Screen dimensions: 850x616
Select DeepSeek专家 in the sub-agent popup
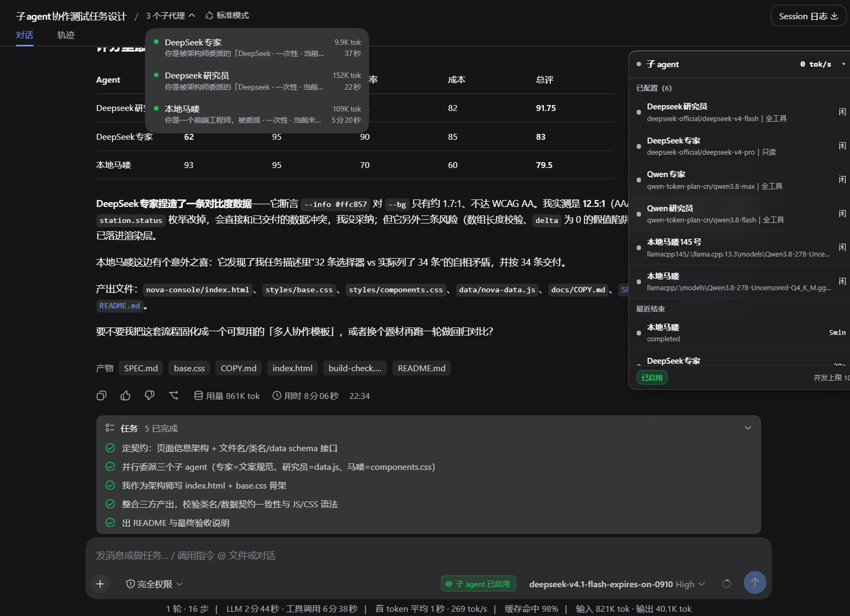coord(257,47)
